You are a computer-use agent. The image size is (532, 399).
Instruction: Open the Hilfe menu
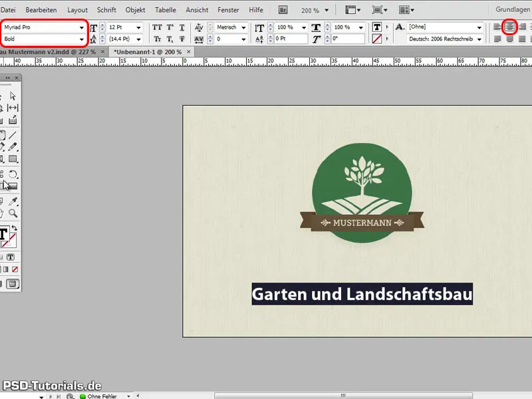click(x=256, y=10)
